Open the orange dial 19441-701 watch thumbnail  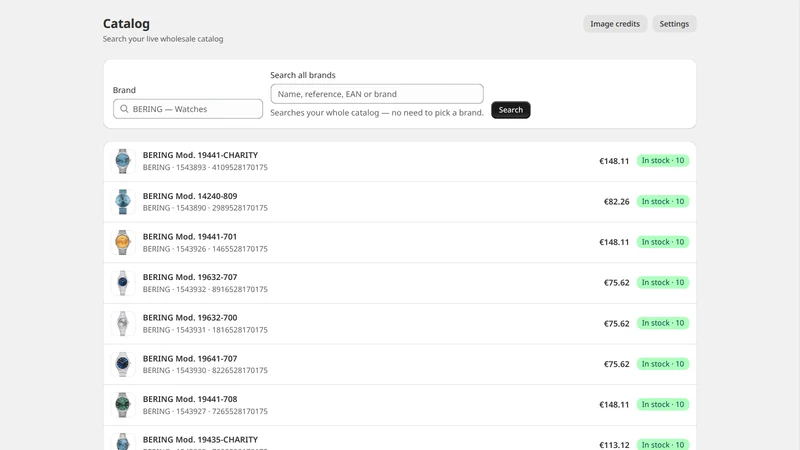pos(122,242)
